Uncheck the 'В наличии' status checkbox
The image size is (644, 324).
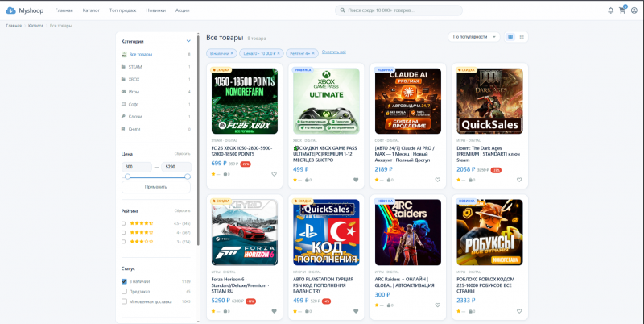(x=124, y=281)
